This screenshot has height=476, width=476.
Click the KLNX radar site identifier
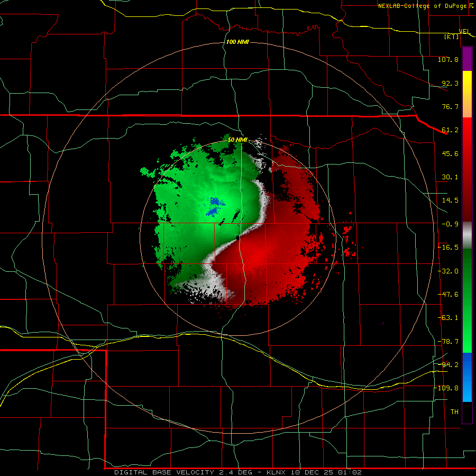coord(276,472)
